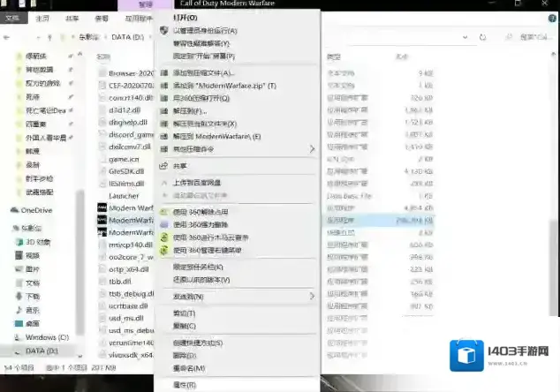Click the green 360 cloud scan icon
This screenshot has height=392, width=560.
(x=164, y=237)
